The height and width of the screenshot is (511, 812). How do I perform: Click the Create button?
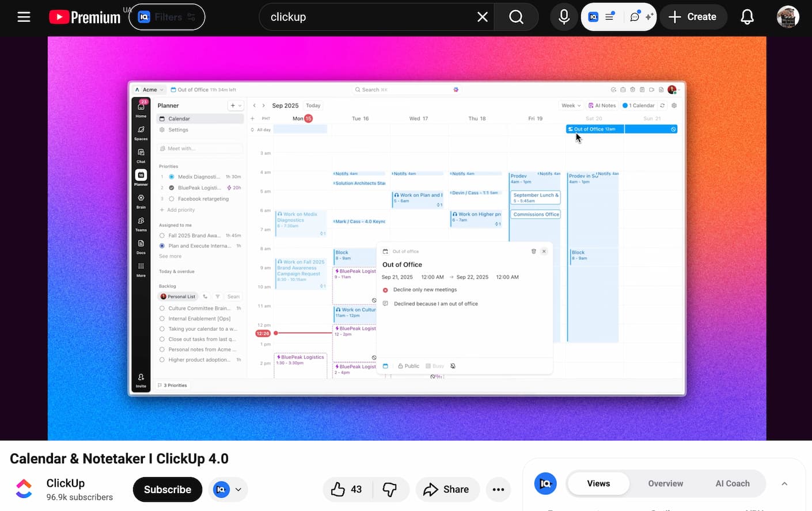click(693, 17)
